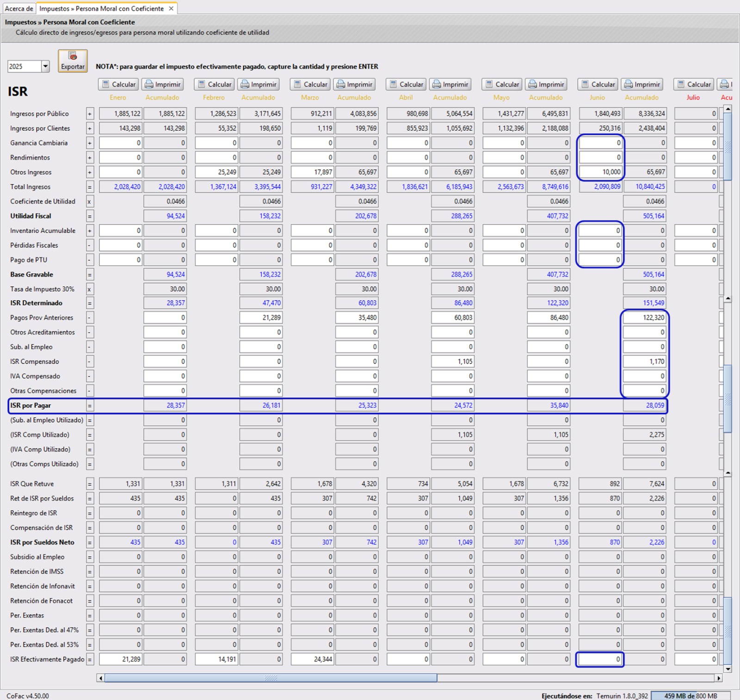
Task: Select the Impuestos Persona Moral con Coeficiente tab
Action: click(x=102, y=8)
